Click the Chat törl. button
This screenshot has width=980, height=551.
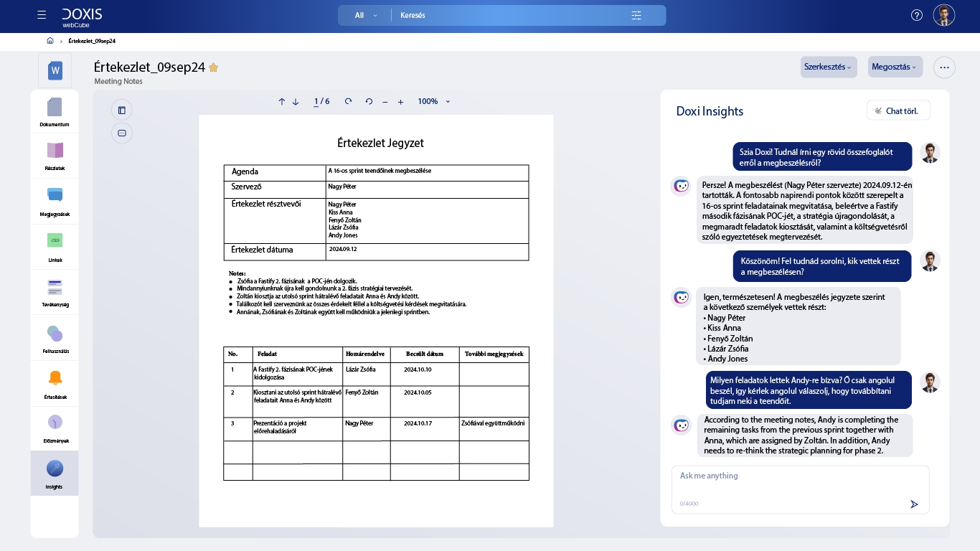click(898, 110)
